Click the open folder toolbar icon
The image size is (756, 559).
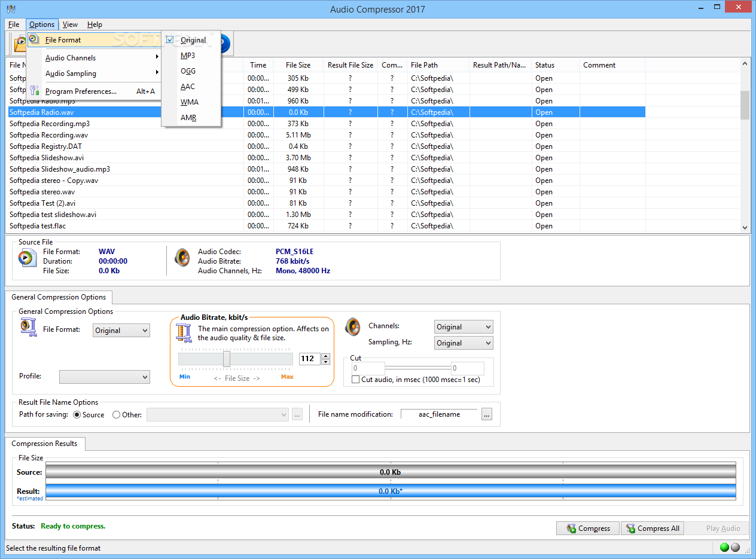click(20, 44)
